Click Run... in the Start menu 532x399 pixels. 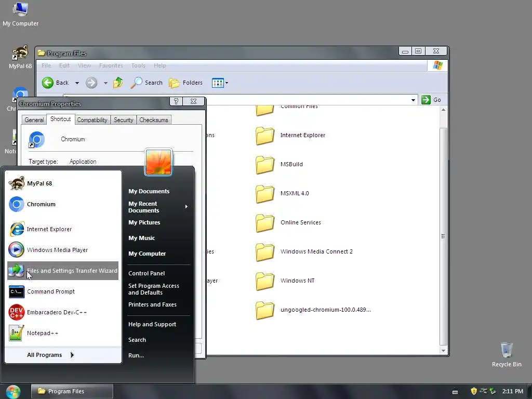(136, 355)
